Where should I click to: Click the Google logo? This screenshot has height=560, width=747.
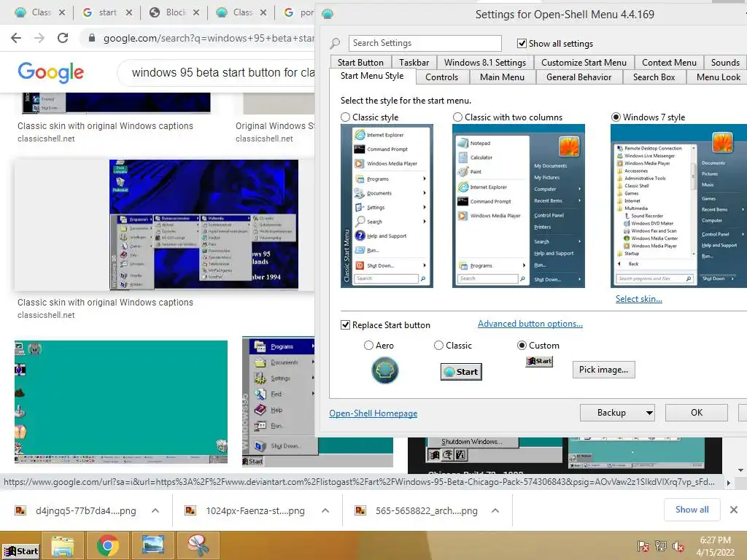point(50,72)
